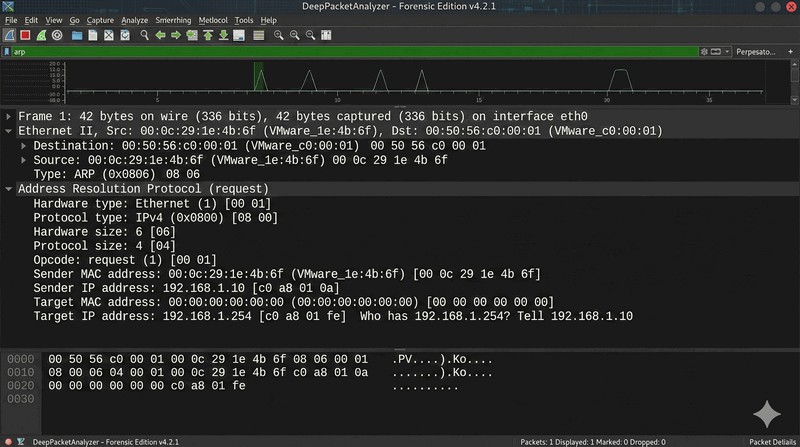Screen dimensions: 800x447
Task: Restart capture using the green fin icon
Action: click(41, 35)
